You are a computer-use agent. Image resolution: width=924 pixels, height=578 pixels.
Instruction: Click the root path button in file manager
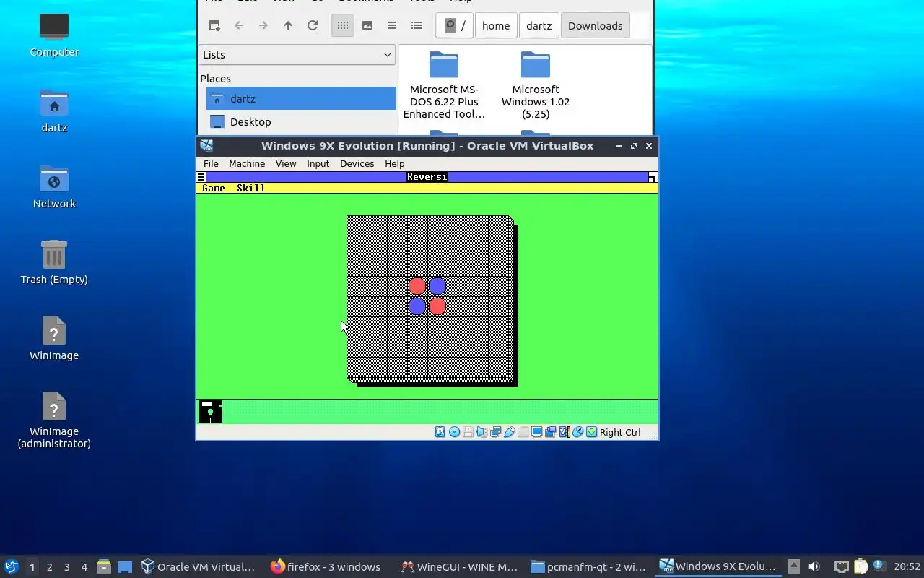455,25
